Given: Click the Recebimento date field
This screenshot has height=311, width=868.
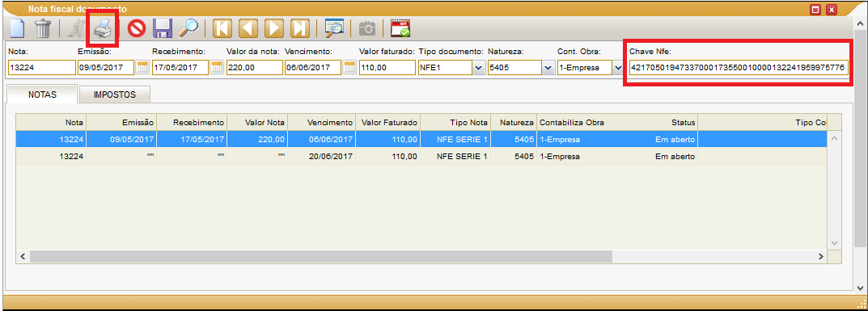Looking at the screenshot, I should coord(180,67).
